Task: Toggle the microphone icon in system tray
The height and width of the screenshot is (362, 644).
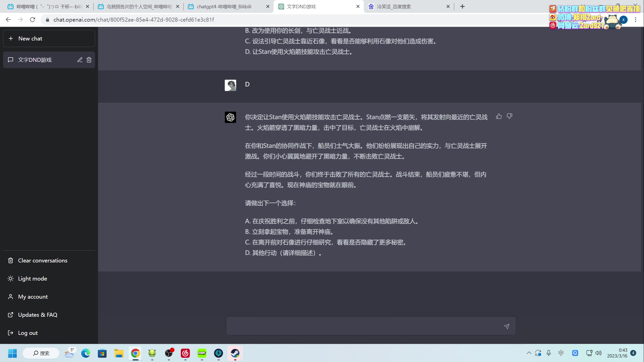Action: (549, 353)
